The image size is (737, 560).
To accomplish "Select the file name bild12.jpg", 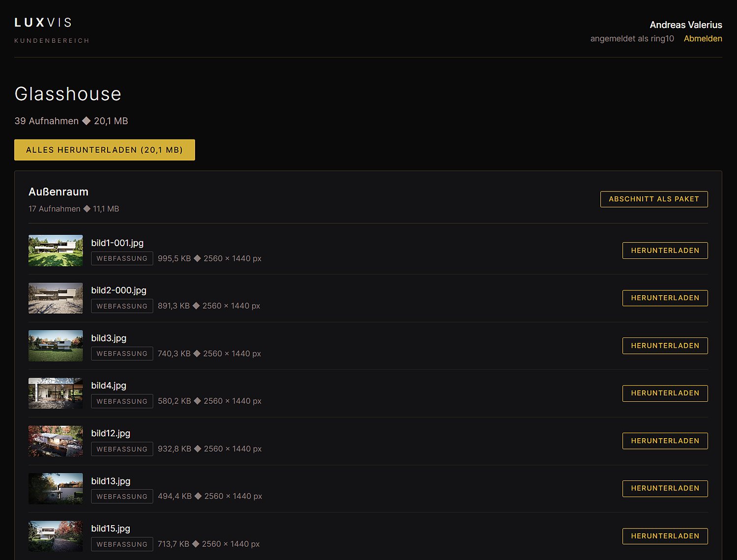I will coord(111,433).
